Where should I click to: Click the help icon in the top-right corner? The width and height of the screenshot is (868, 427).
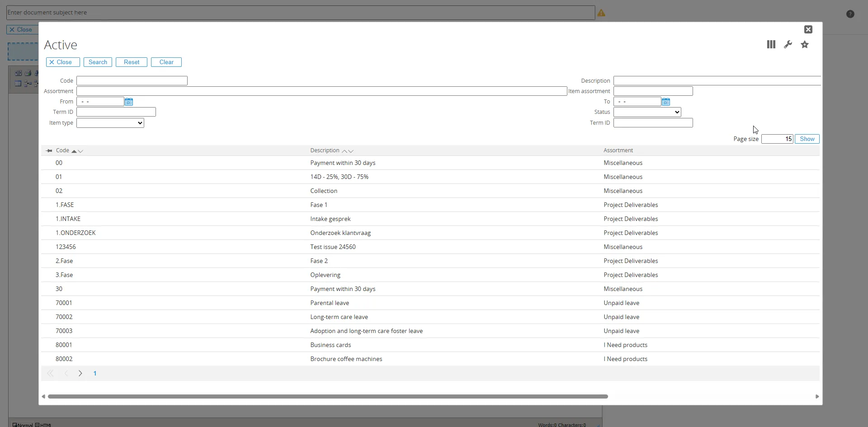[850, 14]
